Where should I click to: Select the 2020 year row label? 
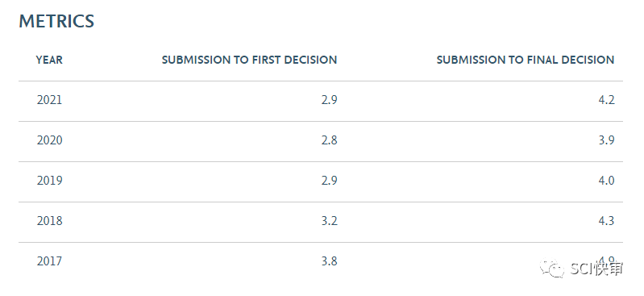point(49,140)
